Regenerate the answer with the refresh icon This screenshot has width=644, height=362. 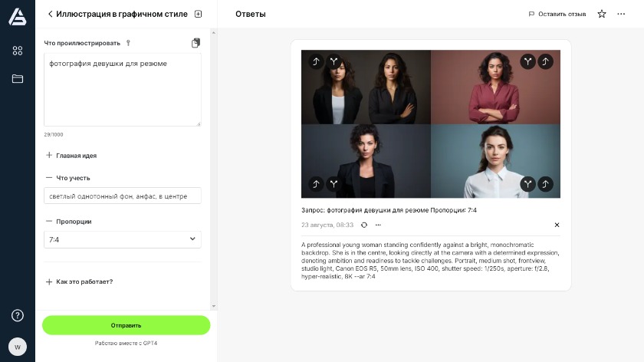[x=364, y=225]
